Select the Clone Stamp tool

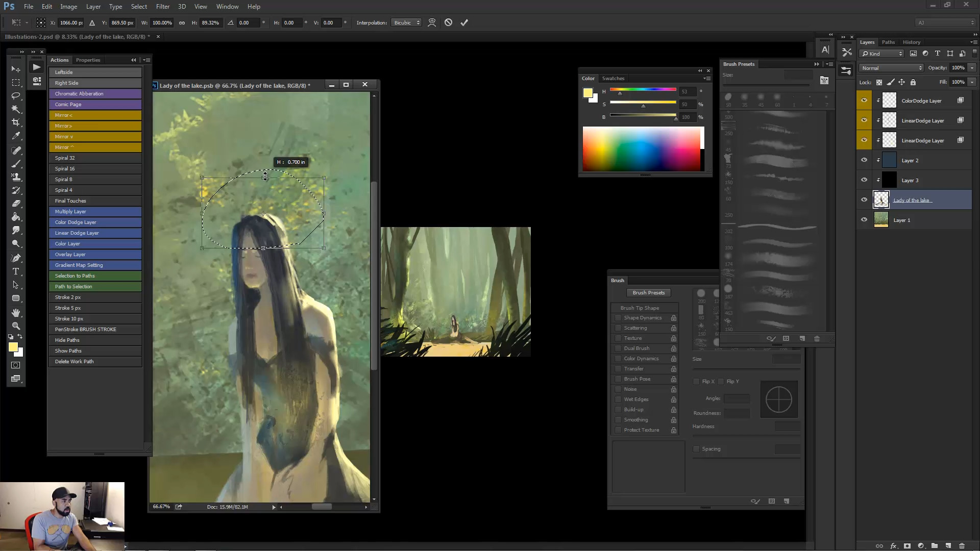[x=16, y=177]
